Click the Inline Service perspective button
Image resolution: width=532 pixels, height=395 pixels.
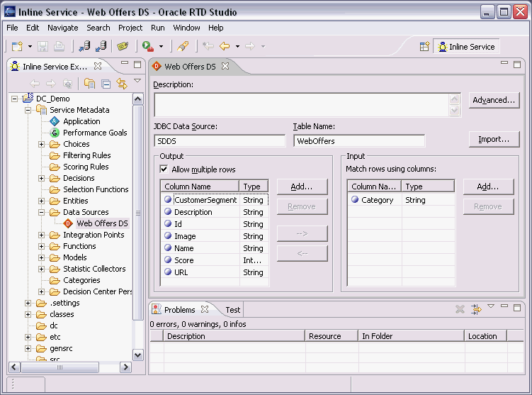click(x=467, y=47)
